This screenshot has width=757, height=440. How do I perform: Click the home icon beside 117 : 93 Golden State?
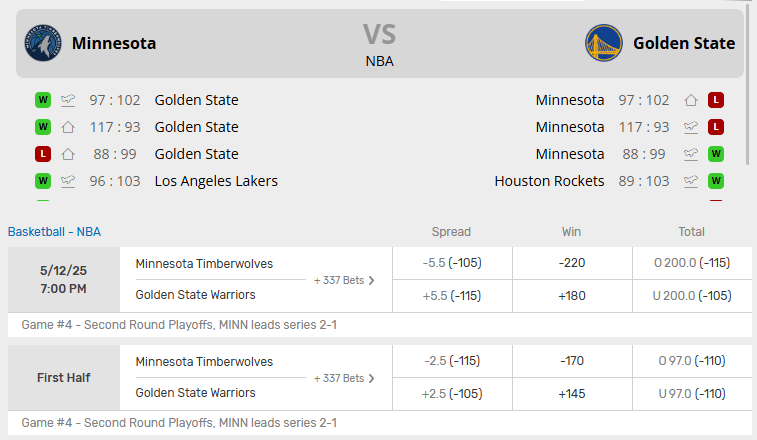coord(68,127)
